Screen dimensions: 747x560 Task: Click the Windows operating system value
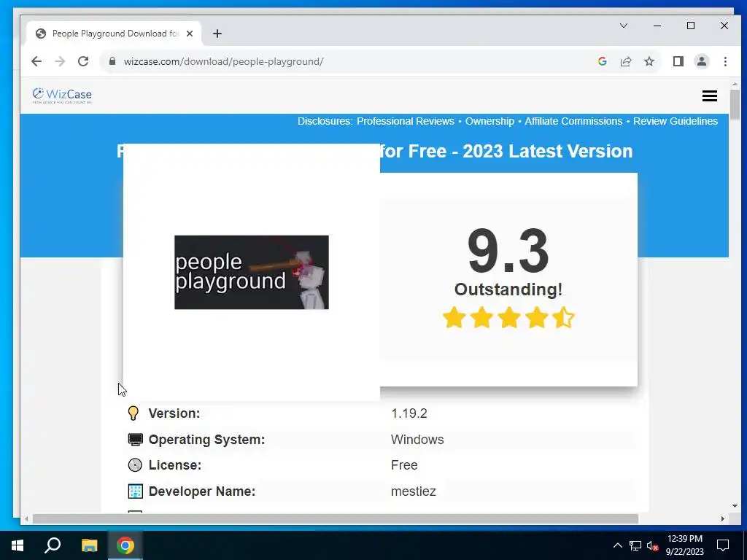point(417,440)
